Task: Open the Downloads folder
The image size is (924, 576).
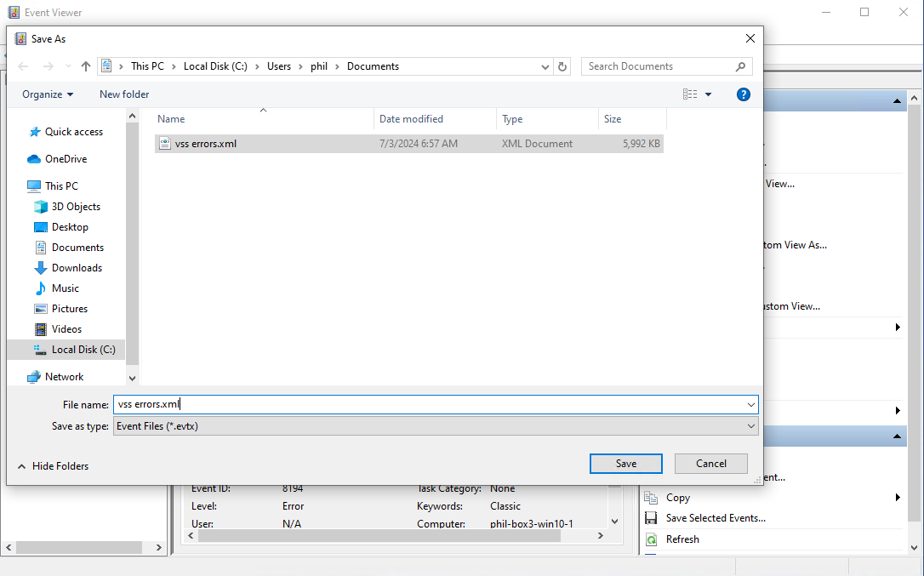Action: click(77, 268)
